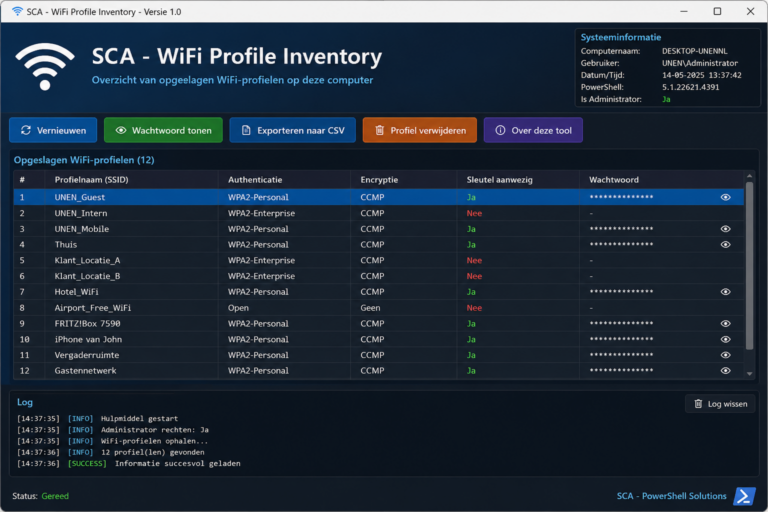Select Gastennetwerk profile name
Image resolution: width=768 pixels, height=512 pixels.
coord(85,370)
